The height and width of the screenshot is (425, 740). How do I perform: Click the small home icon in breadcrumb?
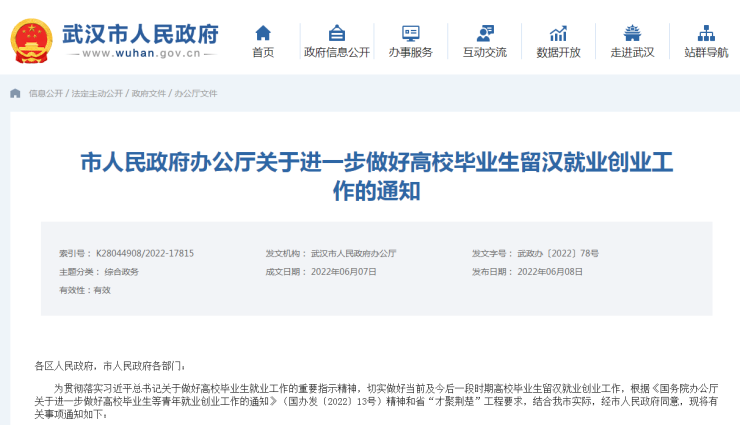pyautogui.click(x=15, y=93)
